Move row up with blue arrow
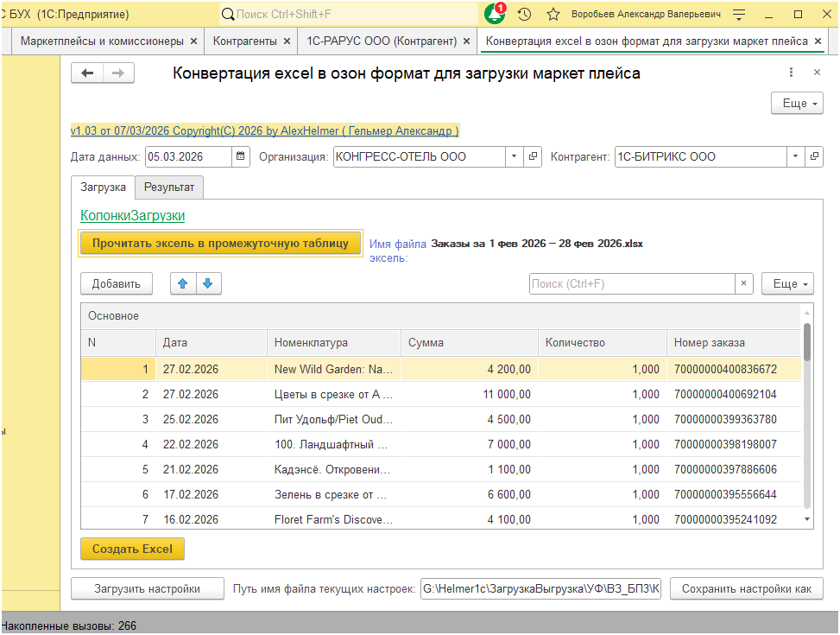 (181, 283)
